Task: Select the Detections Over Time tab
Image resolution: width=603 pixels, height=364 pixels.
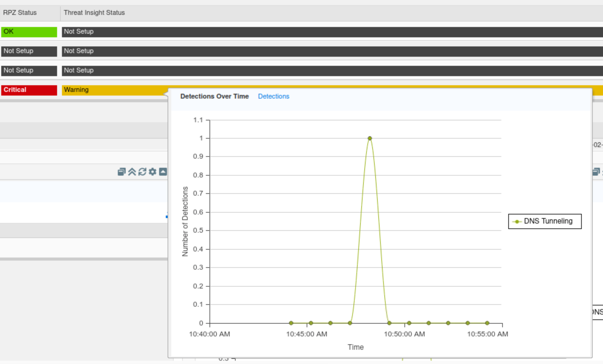Action: 214,96
